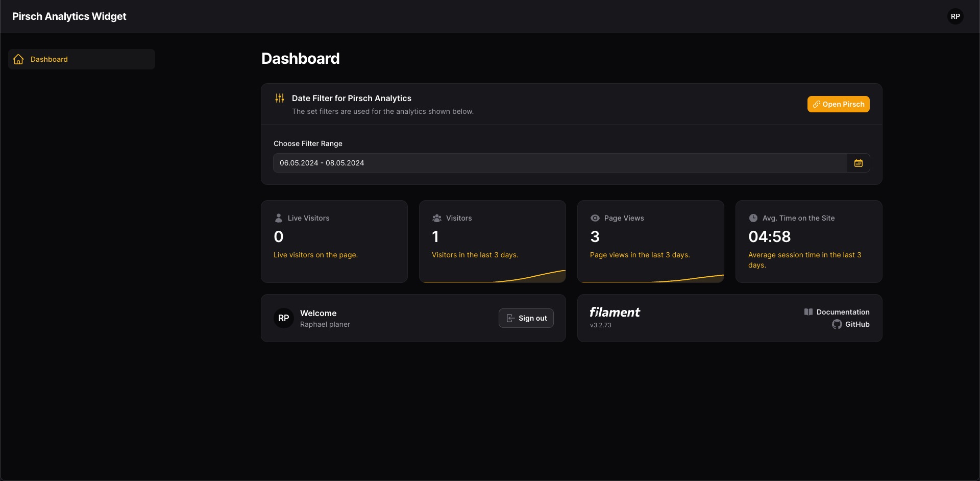Click the Documentation book icon
The image size is (980, 481).
[808, 312]
